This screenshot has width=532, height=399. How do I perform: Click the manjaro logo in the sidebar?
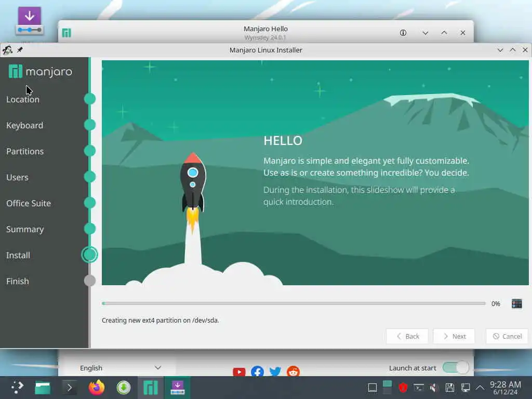(41, 72)
